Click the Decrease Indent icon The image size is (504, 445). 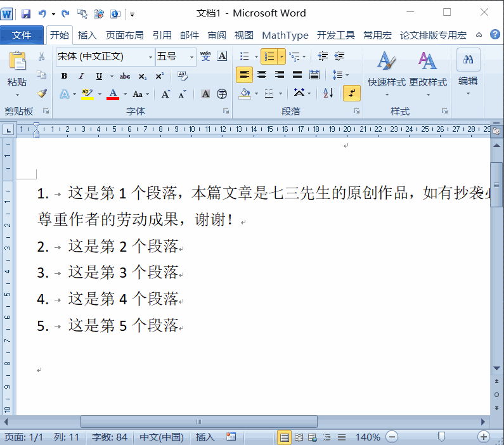coord(323,56)
